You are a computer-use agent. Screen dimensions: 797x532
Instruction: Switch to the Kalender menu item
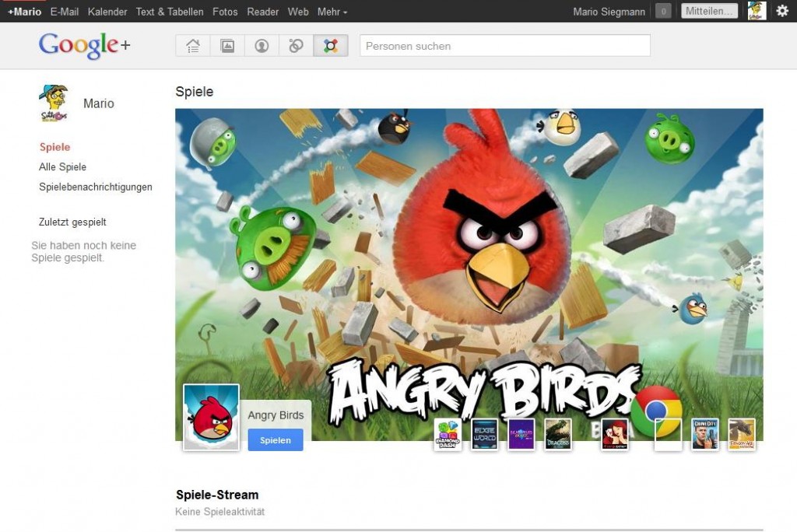[x=107, y=12]
